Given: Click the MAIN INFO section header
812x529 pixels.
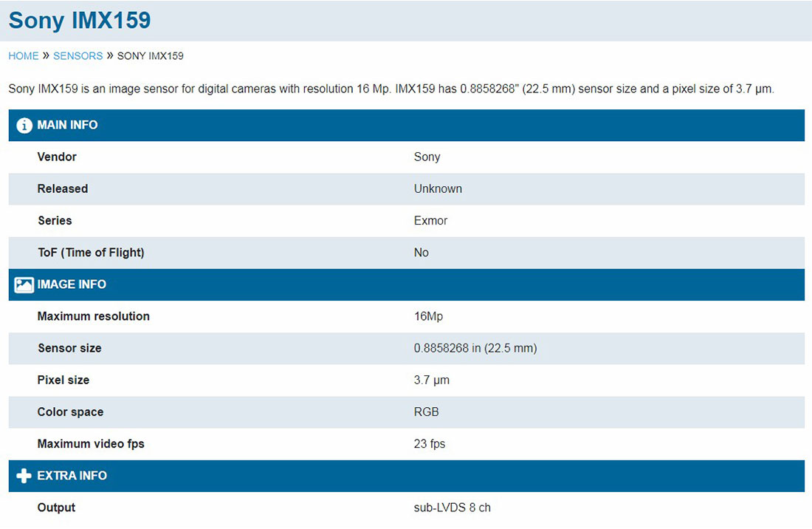Looking at the screenshot, I should (407, 126).
